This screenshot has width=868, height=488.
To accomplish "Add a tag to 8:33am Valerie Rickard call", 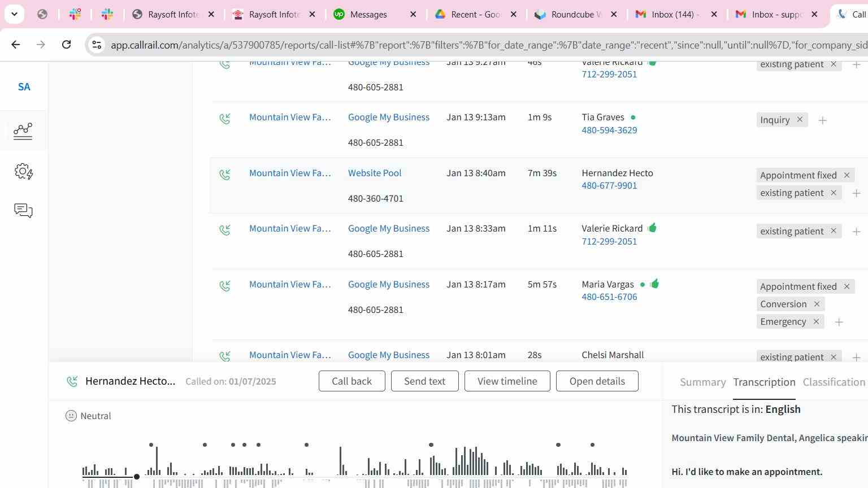I will 857,232.
